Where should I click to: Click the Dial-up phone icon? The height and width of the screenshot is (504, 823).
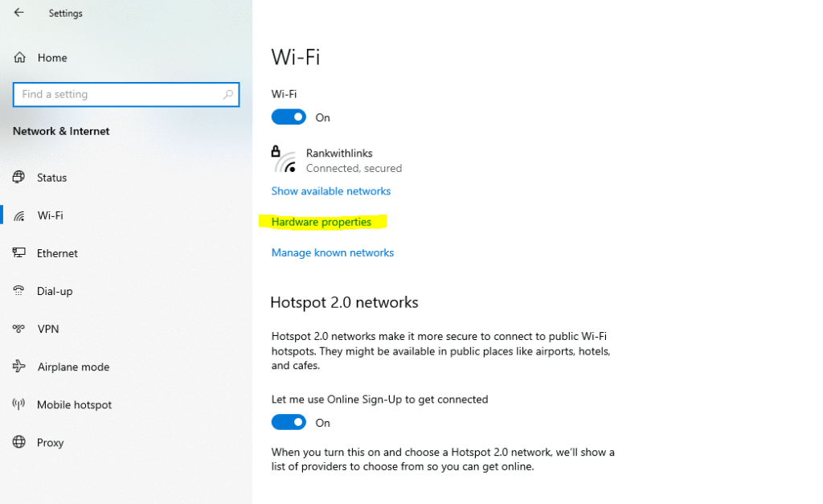[19, 291]
